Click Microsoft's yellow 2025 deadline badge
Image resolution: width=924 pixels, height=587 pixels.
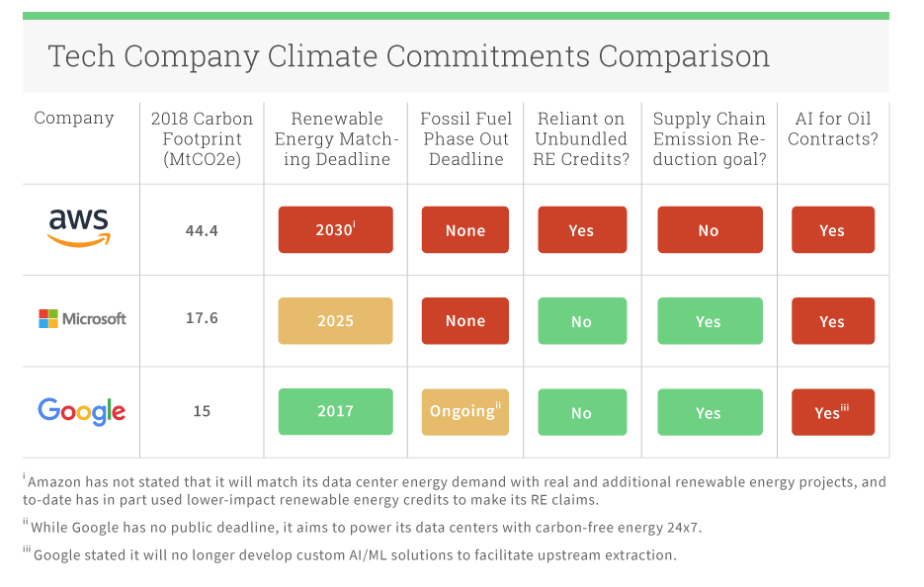coord(335,321)
